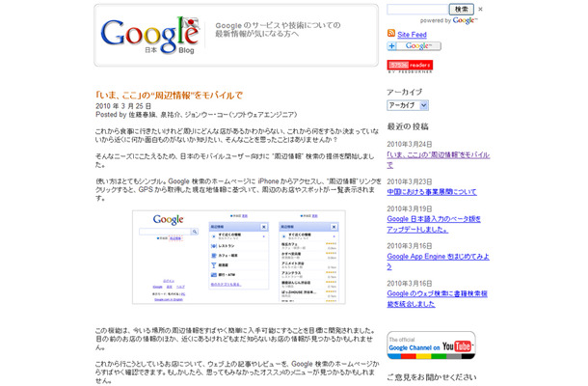Open the Google App Engine をはじめてみよう link
The height and width of the screenshot is (386, 588).
pyautogui.click(x=438, y=262)
